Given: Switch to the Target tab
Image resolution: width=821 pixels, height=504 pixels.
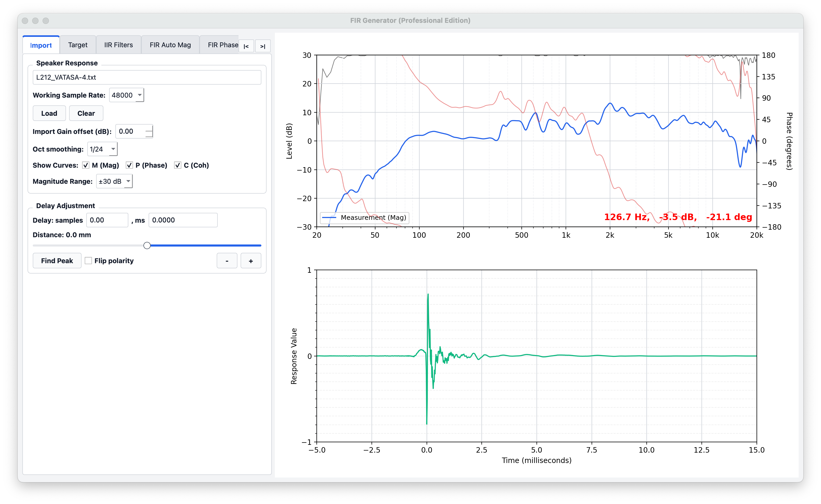Looking at the screenshot, I should [x=78, y=45].
